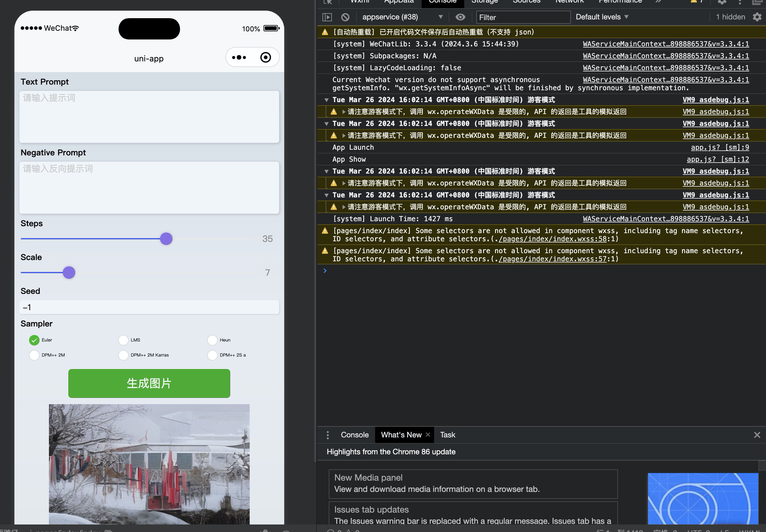Image resolution: width=766 pixels, height=532 pixels.
Task: Expand the console warning about selectors
Action: 324,231
